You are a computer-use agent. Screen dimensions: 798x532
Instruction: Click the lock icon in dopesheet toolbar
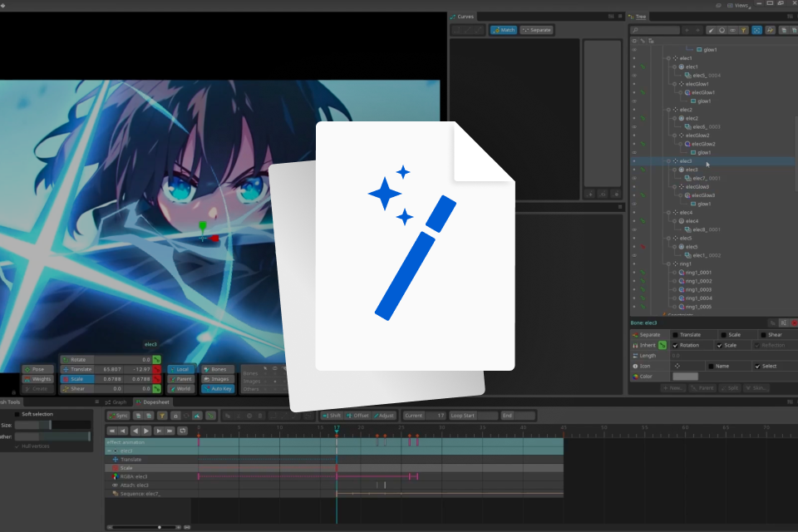pyautogui.click(x=175, y=416)
